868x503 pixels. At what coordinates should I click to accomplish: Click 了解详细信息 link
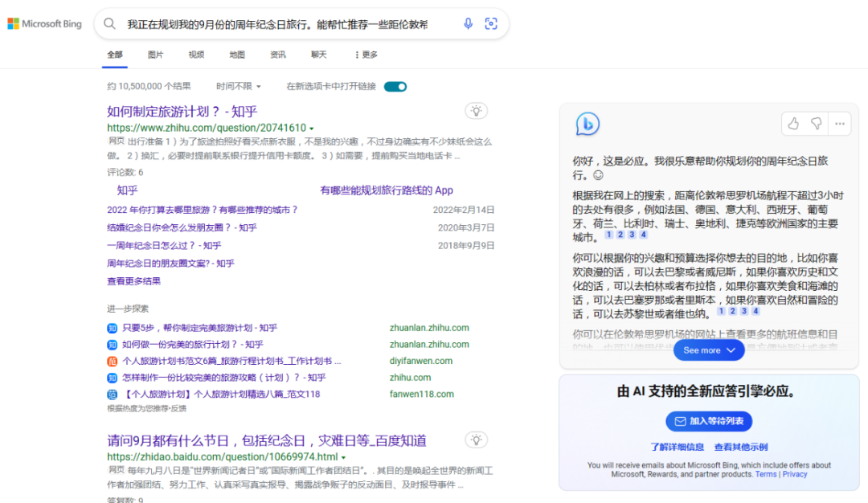677,447
